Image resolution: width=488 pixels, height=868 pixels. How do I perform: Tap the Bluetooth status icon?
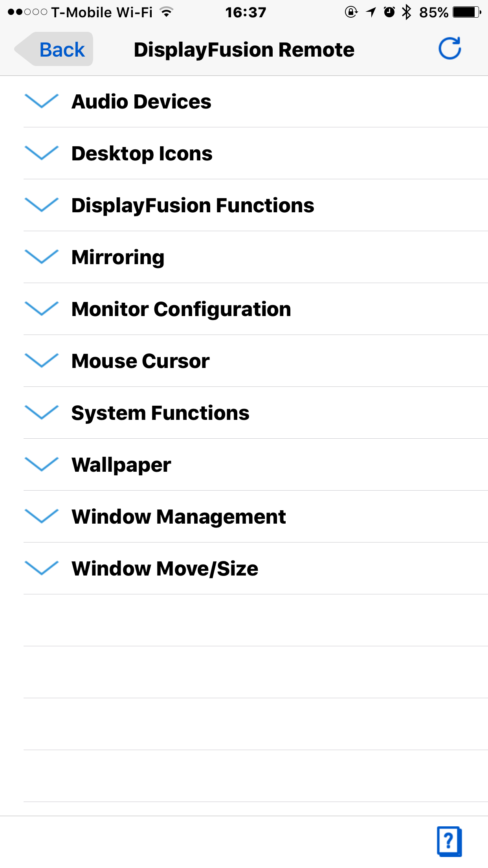[407, 12]
